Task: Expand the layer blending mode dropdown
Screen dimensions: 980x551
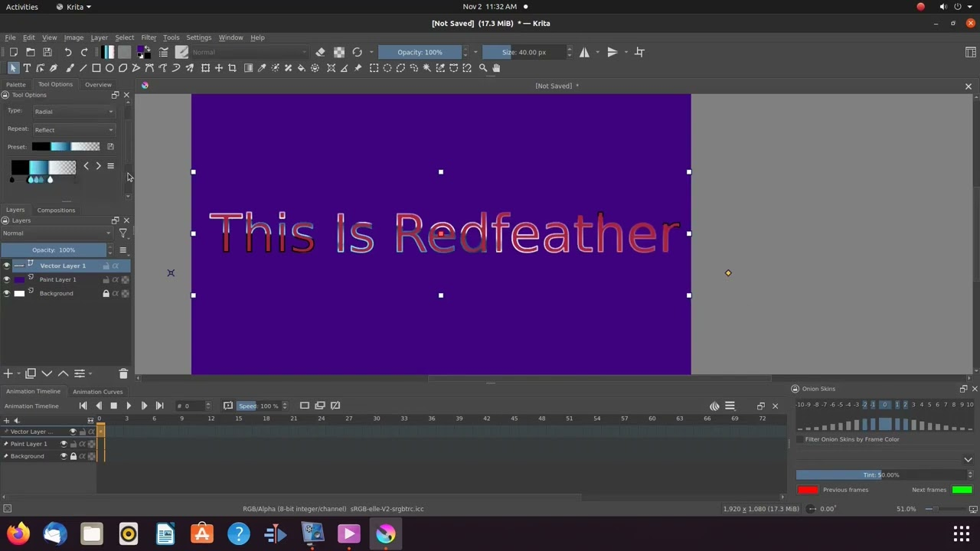Action: point(54,233)
